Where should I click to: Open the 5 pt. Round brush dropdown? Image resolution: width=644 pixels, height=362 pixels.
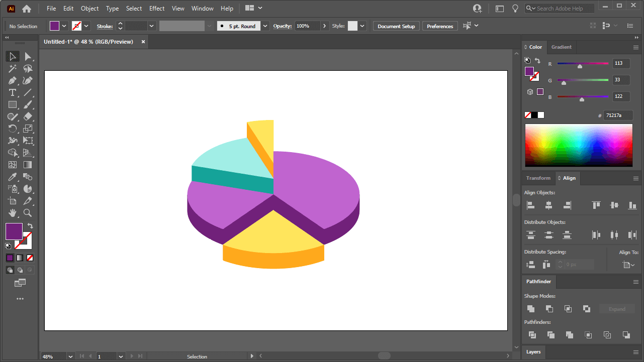pyautogui.click(x=265, y=26)
